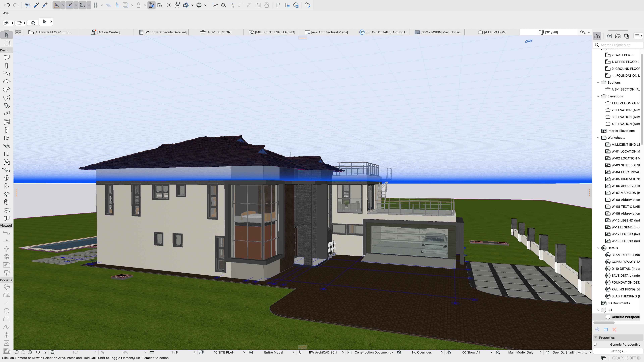Click the Settings... button
Viewport: 644px width, 362px height.
click(618, 351)
